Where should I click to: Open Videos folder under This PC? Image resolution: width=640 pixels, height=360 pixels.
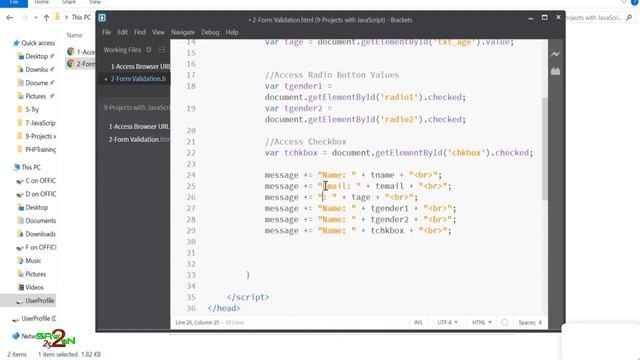pos(34,287)
